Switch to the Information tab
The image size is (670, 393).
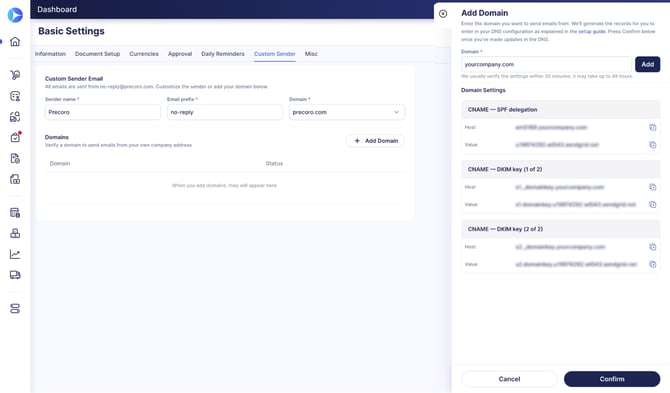coord(50,54)
